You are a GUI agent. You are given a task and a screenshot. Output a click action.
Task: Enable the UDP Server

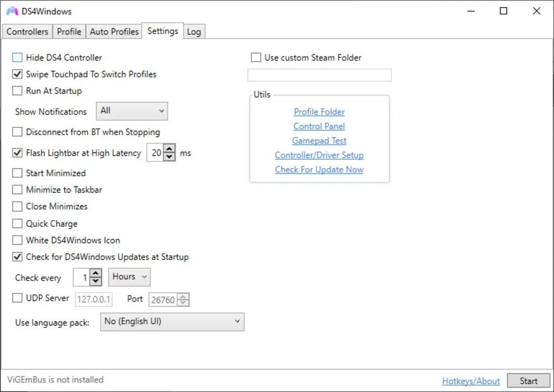coord(17,298)
